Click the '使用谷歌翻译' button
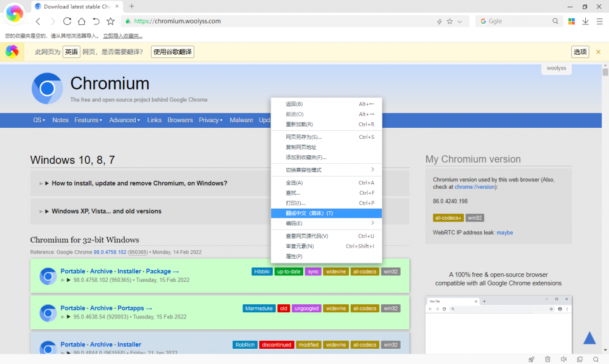This screenshot has height=364, width=609. point(172,52)
